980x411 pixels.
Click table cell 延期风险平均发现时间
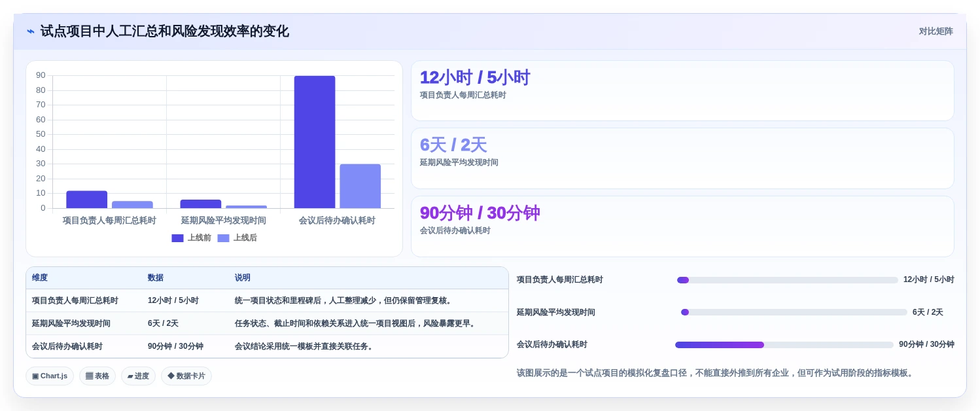click(x=71, y=324)
